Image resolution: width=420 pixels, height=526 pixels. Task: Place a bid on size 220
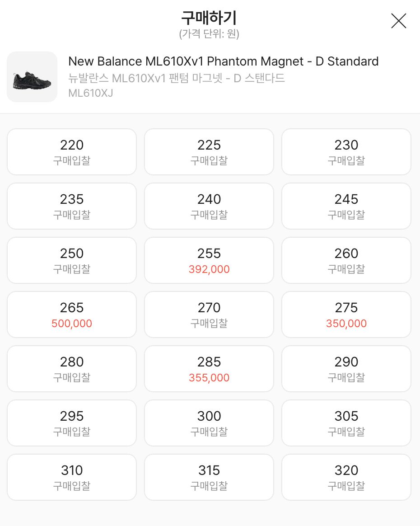click(x=72, y=152)
